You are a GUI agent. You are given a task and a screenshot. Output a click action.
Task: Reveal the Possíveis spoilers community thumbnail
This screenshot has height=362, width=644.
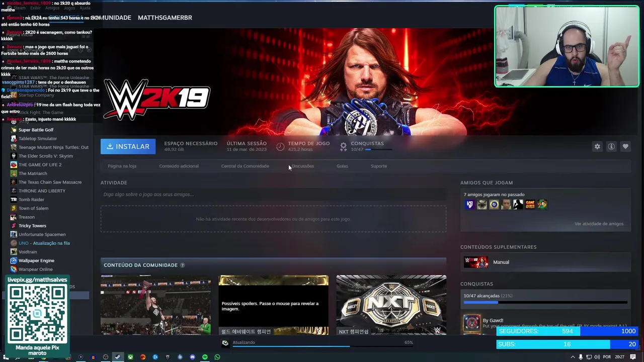pos(273,305)
